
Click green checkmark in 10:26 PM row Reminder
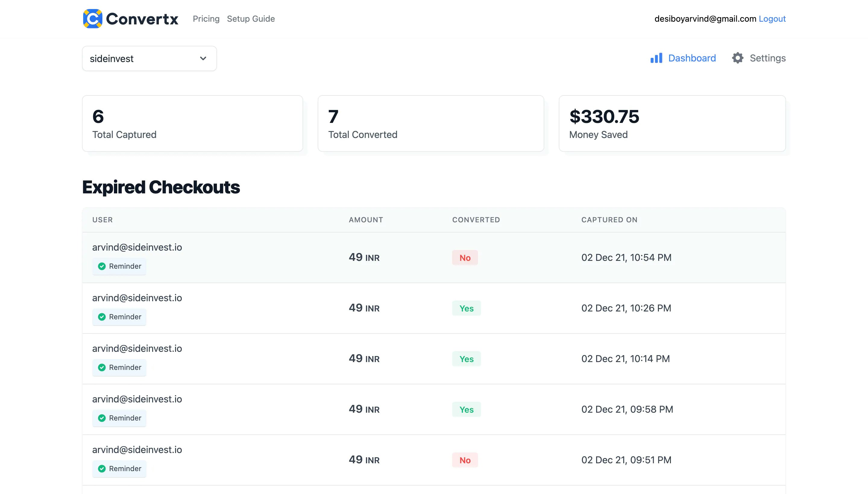coord(102,317)
